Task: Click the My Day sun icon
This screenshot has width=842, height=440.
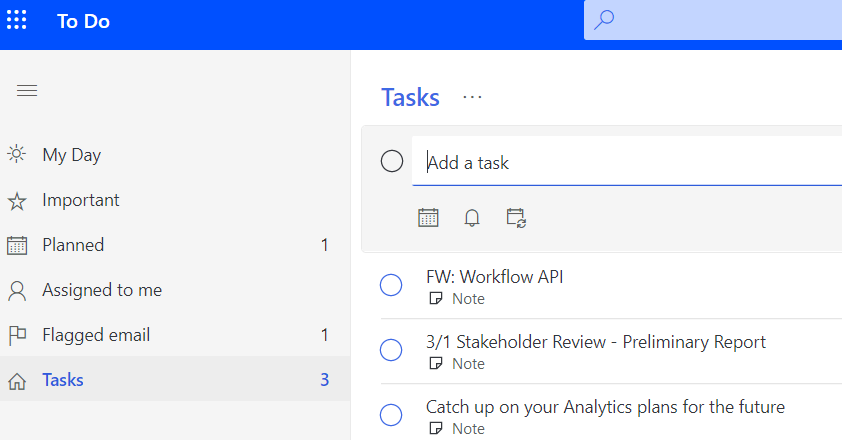Action: (17, 155)
